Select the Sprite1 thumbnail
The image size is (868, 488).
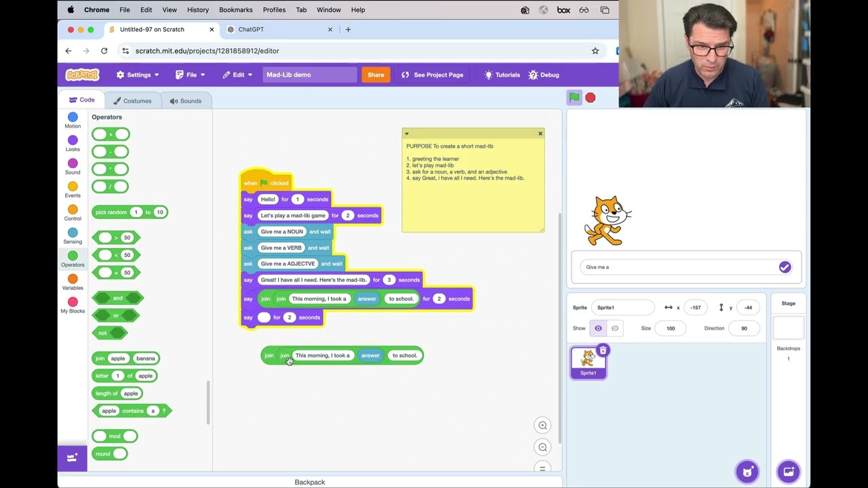587,363
